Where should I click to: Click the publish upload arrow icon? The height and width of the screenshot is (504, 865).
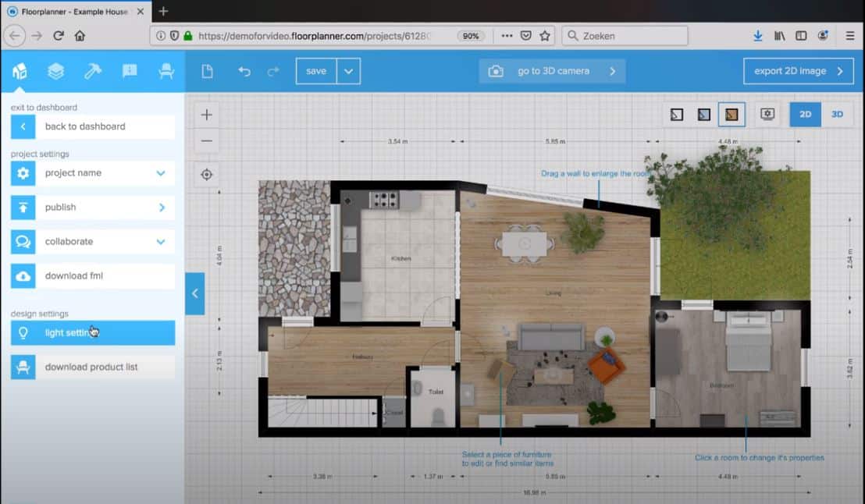(23, 208)
